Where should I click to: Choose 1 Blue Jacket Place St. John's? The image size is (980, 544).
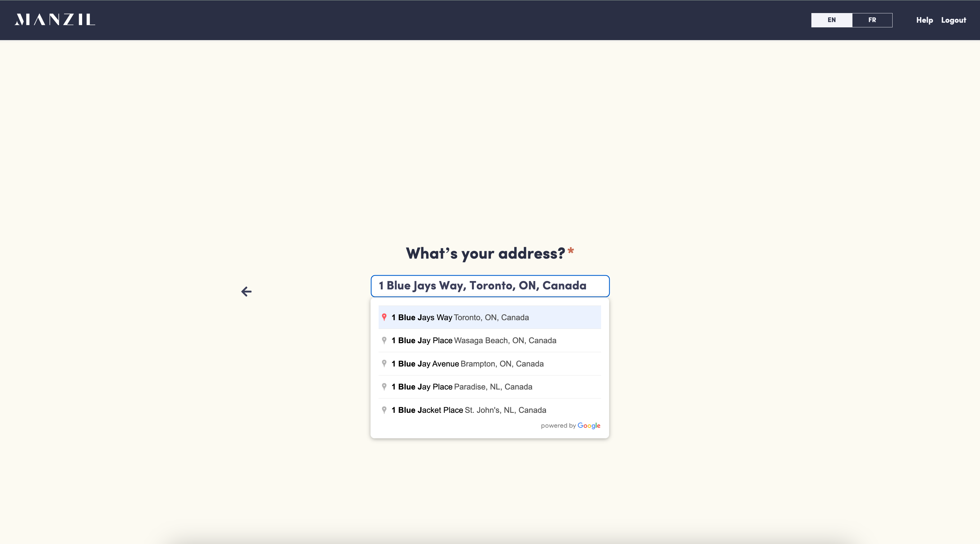click(469, 410)
